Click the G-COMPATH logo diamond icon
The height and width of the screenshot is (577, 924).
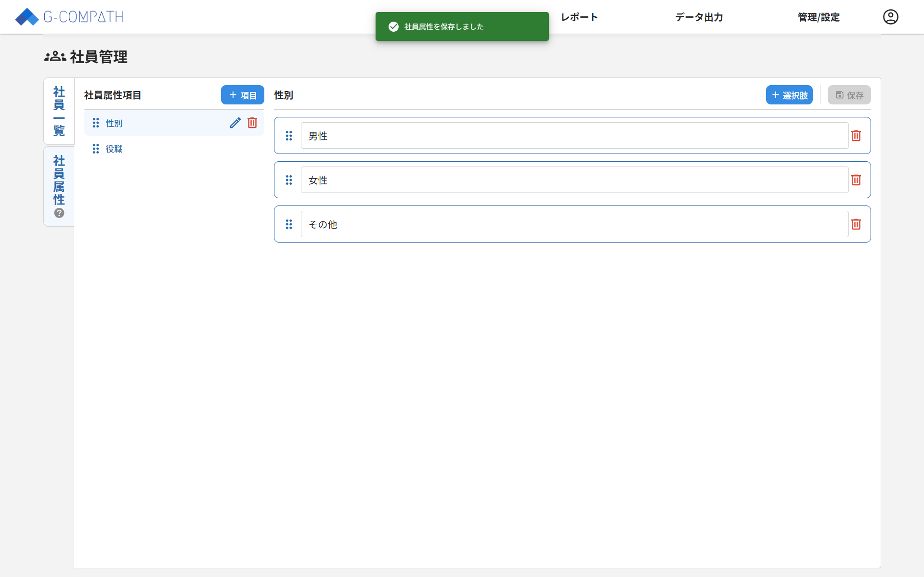tap(27, 17)
